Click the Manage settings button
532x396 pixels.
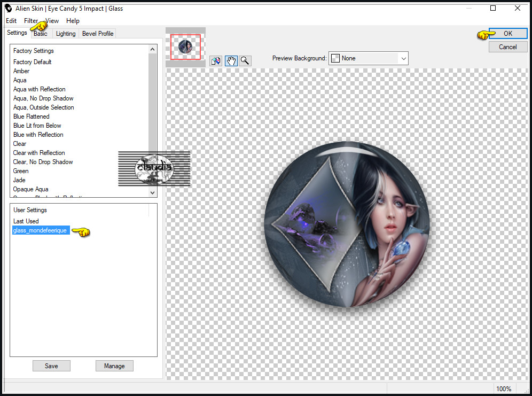coord(114,366)
